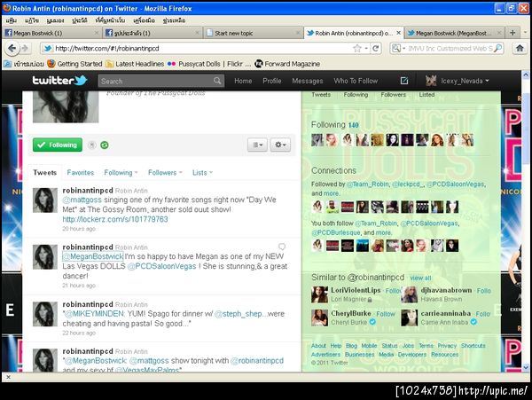Screen dimensions: 532x400
Task: Open the Help footer link
Action: pos(335,345)
